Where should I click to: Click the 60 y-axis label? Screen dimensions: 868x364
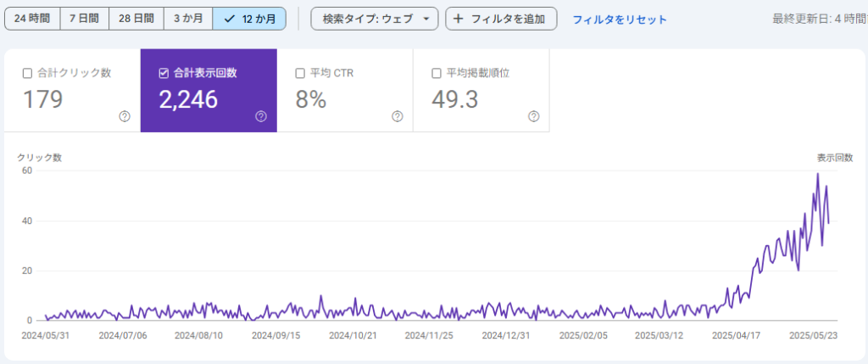27,171
